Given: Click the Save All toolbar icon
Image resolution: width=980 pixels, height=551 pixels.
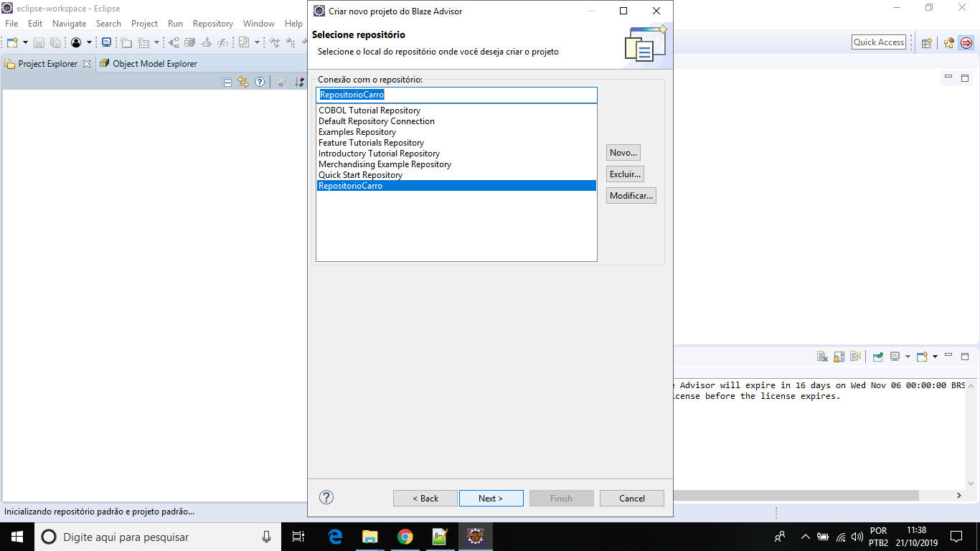Looking at the screenshot, I should point(55,42).
